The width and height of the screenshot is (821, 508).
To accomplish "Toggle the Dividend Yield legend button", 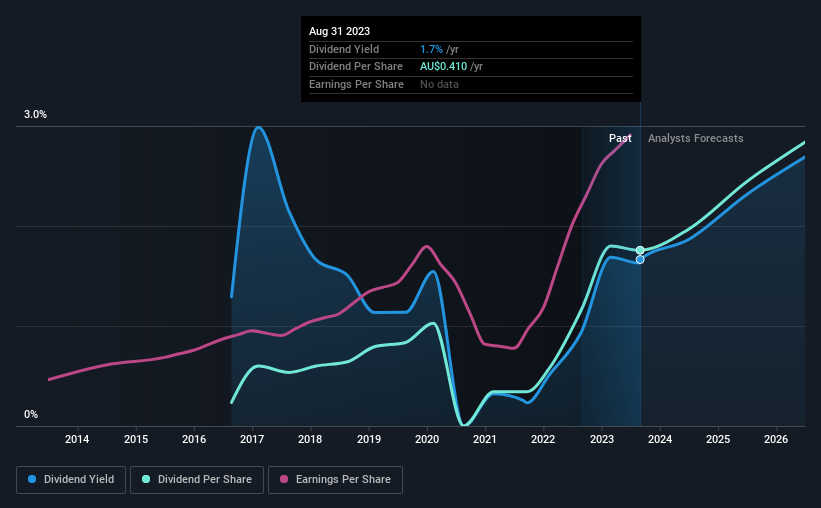I will pyautogui.click(x=71, y=480).
